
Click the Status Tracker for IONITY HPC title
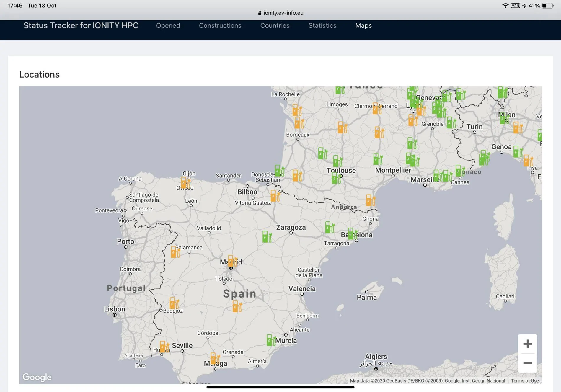(81, 26)
